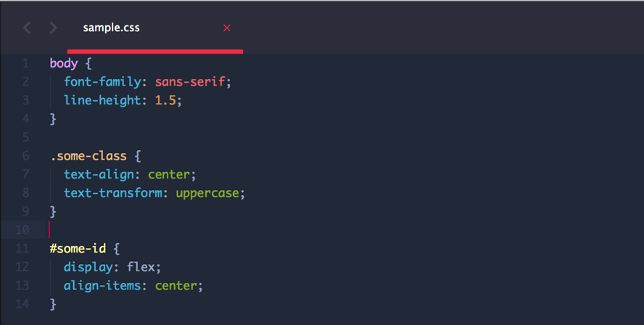Viewport: 644px width, 325px height.
Task: Close the sample.css tab
Action: pos(227,28)
